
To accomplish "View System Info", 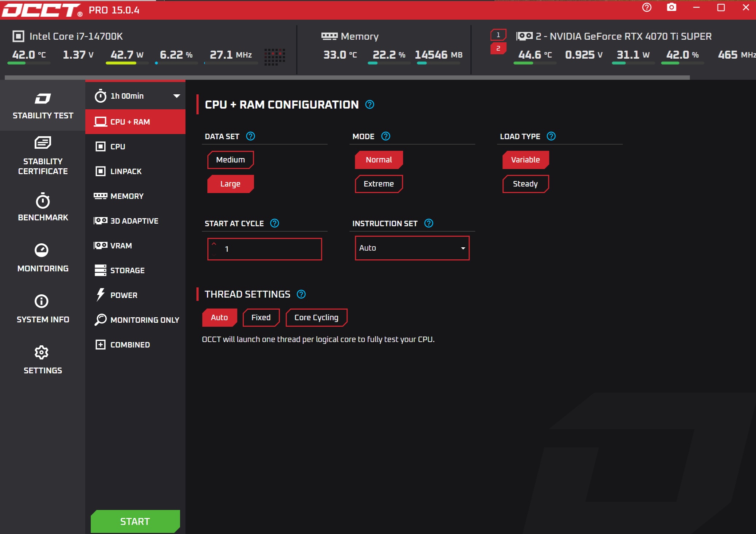I will pyautogui.click(x=42, y=310).
